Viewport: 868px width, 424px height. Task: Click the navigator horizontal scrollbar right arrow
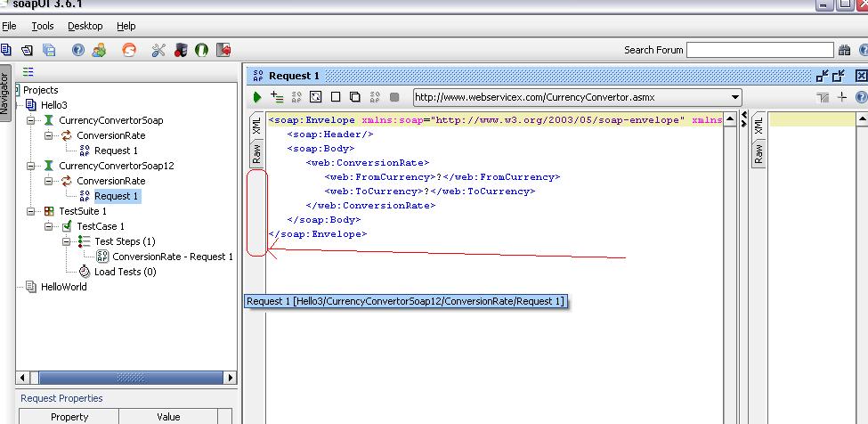point(231,377)
